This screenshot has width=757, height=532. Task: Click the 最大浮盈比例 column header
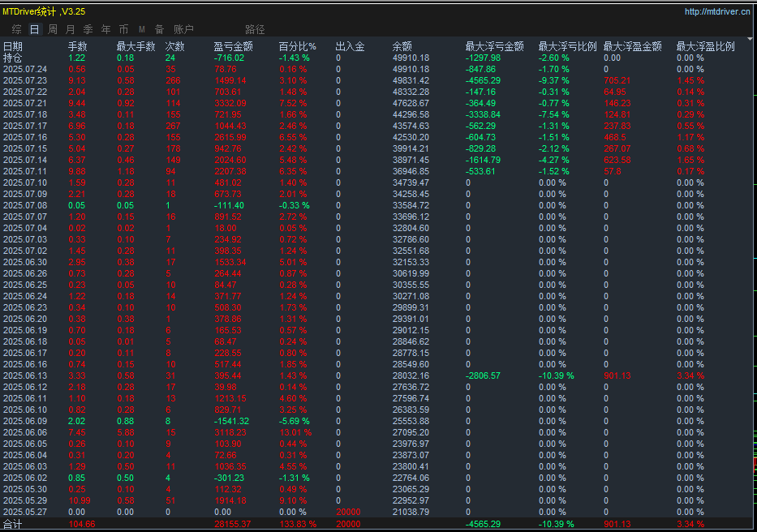705,46
